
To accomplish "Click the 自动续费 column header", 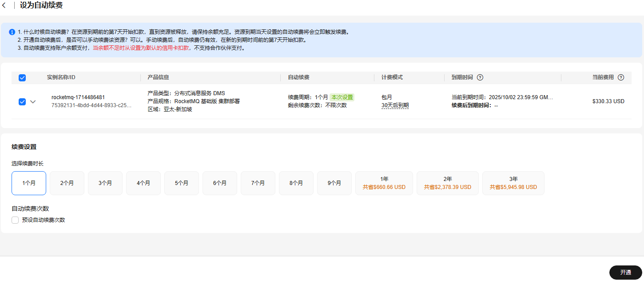I will (x=298, y=77).
